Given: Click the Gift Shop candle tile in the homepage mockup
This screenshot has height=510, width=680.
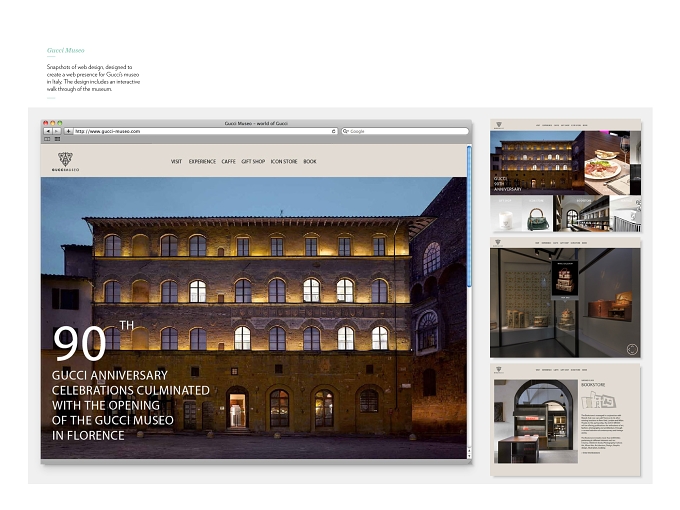Looking at the screenshot, I should (506, 213).
